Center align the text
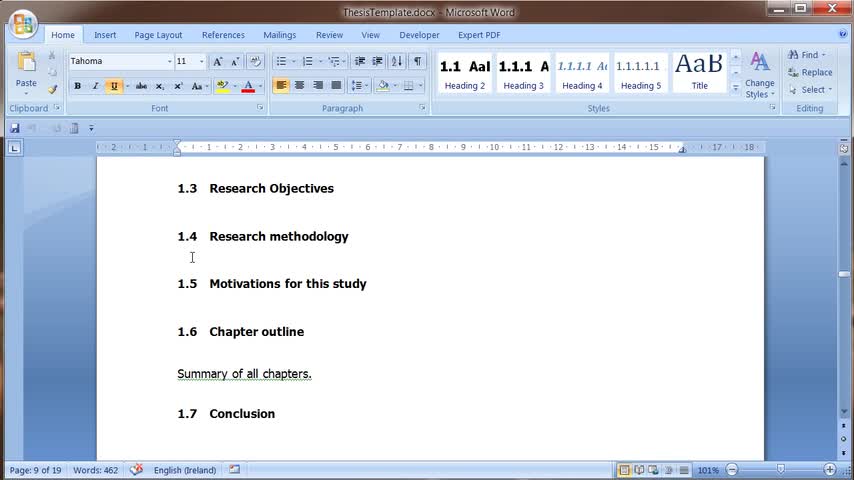Screen dimensions: 854x480 (300, 86)
